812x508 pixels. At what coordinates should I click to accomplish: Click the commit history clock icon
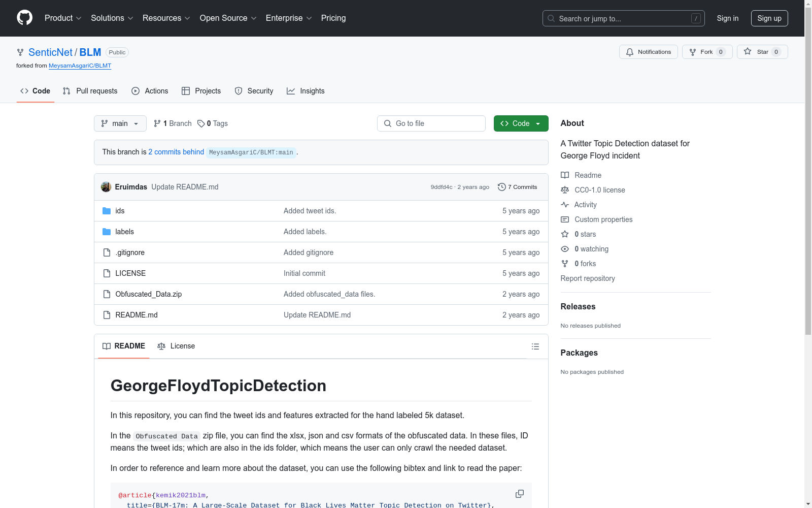(501, 187)
